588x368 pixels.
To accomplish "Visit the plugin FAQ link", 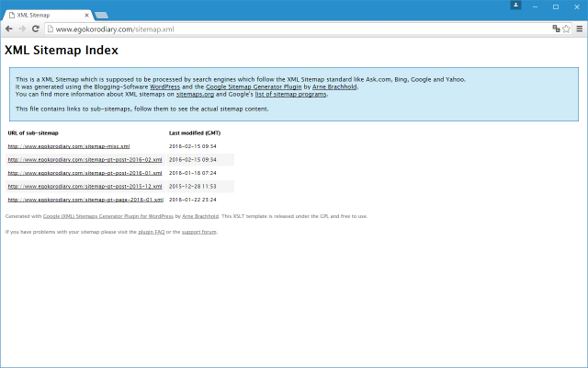I will pos(151,232).
